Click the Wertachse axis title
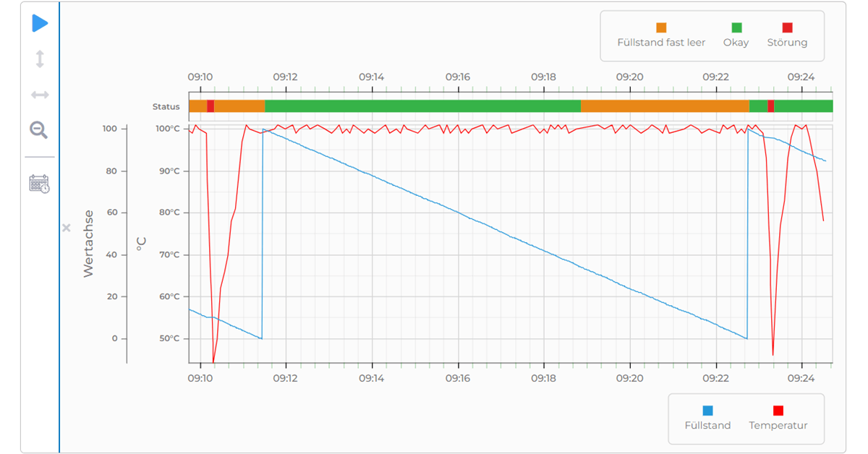868x454 pixels. click(88, 244)
